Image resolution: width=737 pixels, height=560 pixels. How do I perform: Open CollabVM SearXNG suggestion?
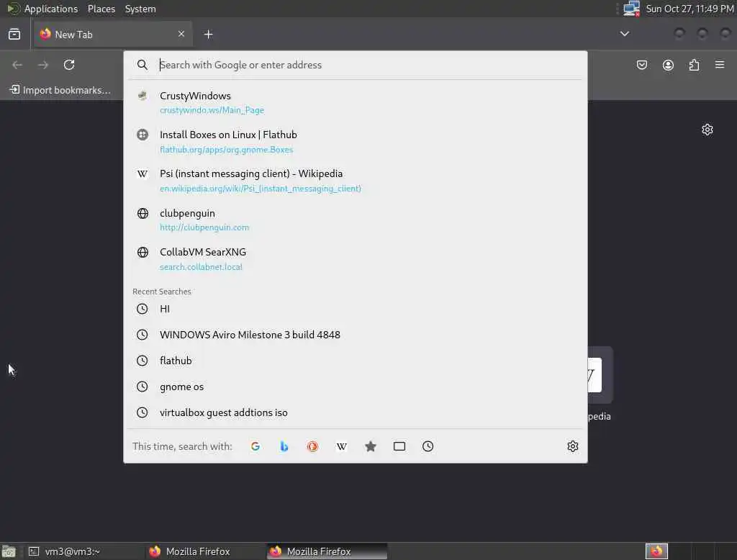[356, 259]
